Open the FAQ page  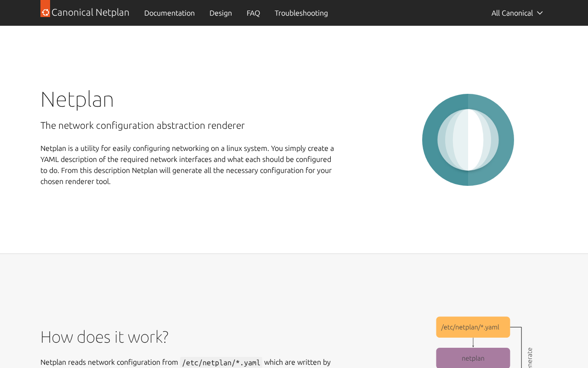pyautogui.click(x=253, y=13)
